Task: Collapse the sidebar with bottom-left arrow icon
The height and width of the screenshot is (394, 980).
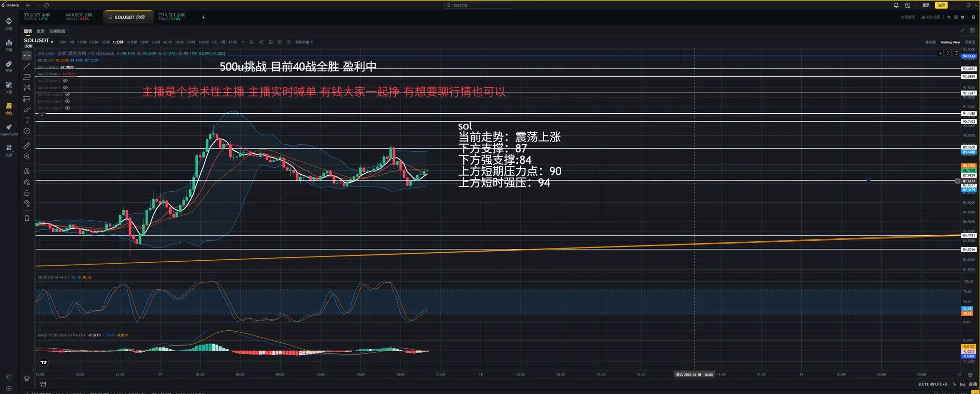Action: pyautogui.click(x=9, y=377)
